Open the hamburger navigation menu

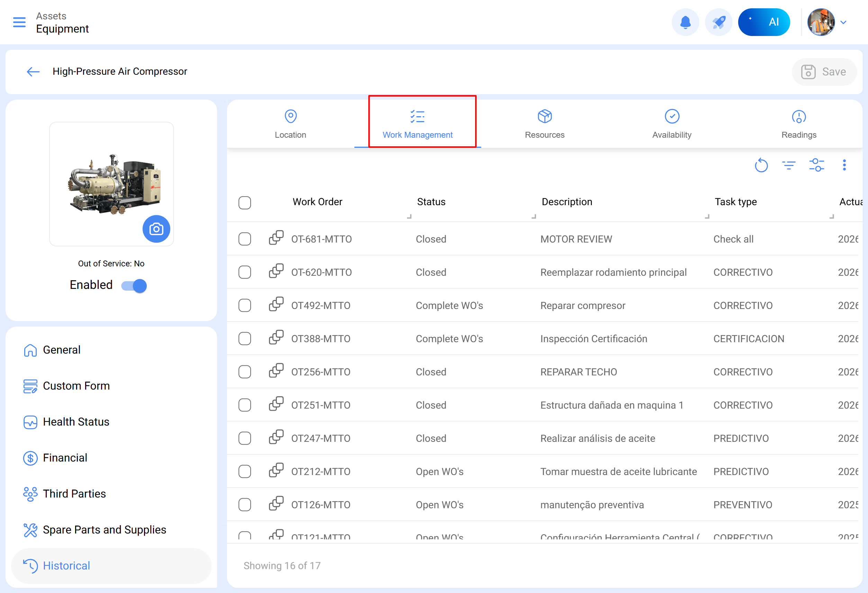coord(19,22)
